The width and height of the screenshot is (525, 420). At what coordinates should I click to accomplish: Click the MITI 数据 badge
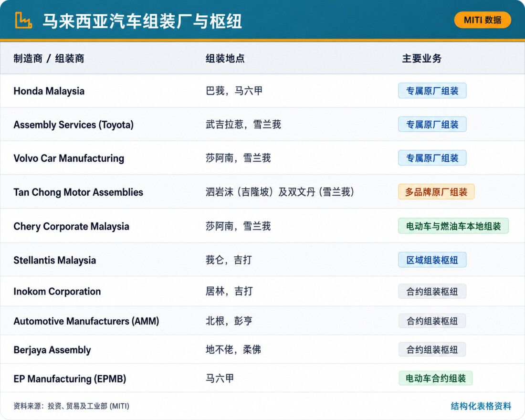[x=483, y=20]
